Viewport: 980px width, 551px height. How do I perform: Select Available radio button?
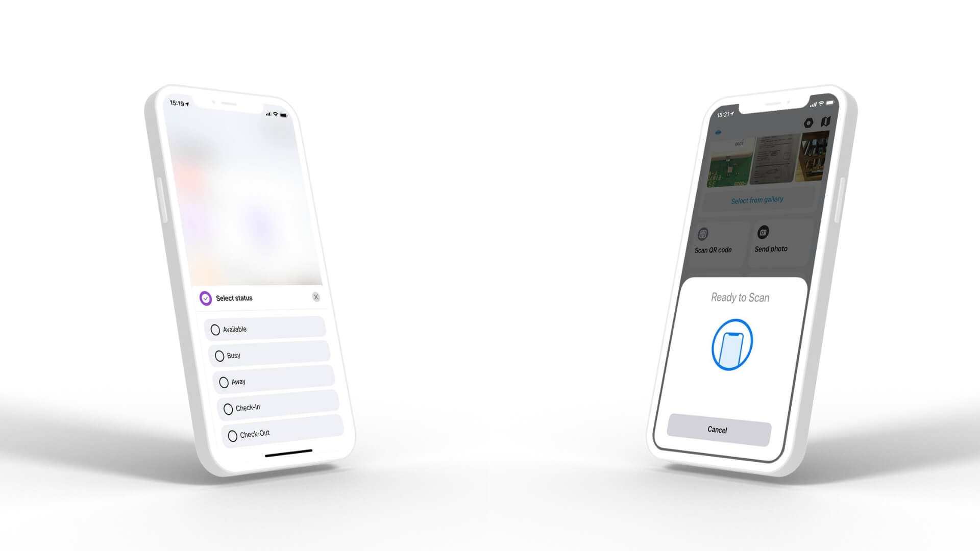(x=215, y=330)
